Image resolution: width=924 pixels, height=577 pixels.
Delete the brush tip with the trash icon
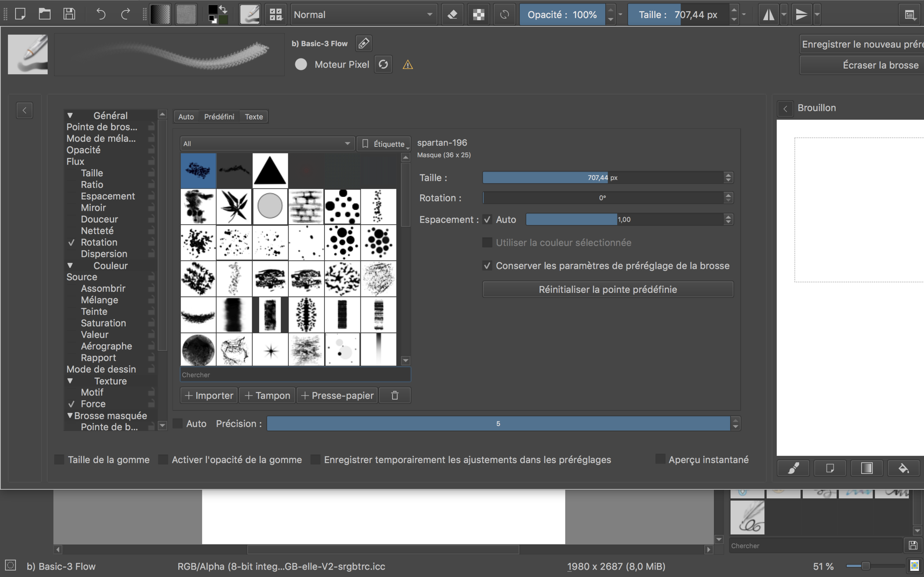point(395,395)
